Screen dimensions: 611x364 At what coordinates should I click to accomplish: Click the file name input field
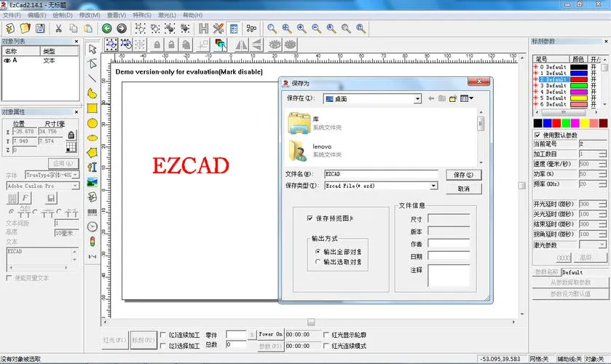point(381,174)
